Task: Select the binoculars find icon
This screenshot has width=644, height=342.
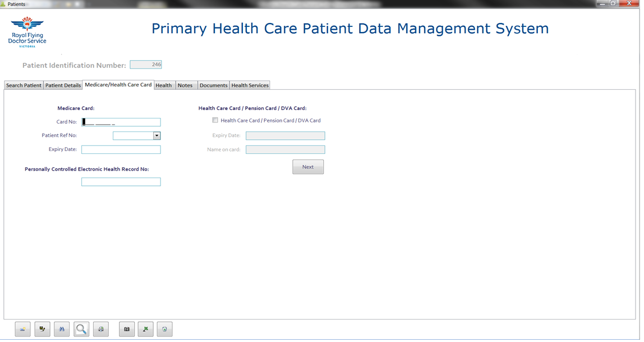Action: pos(62,329)
